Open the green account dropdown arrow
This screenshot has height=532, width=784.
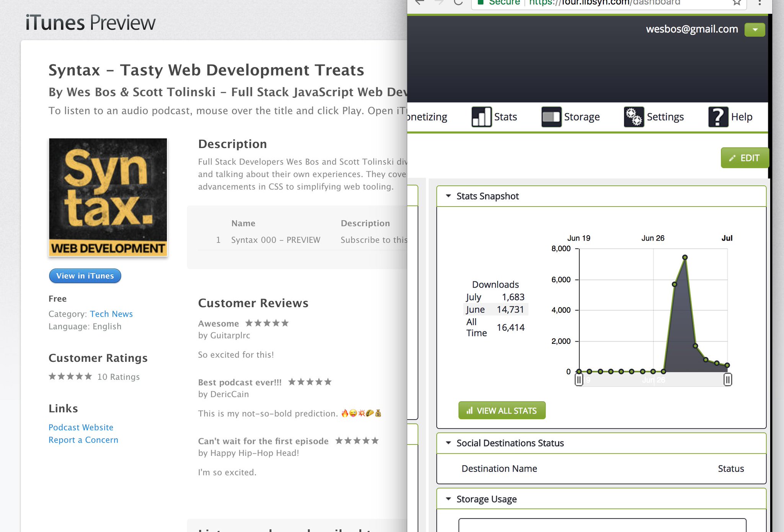[755, 29]
